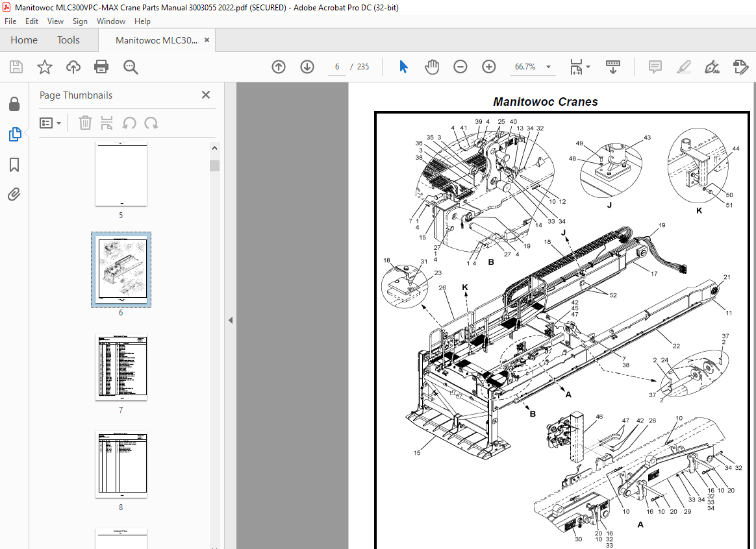Screen dimensions: 756x549
Task: Select the page 8 thumbnail
Action: (121, 464)
